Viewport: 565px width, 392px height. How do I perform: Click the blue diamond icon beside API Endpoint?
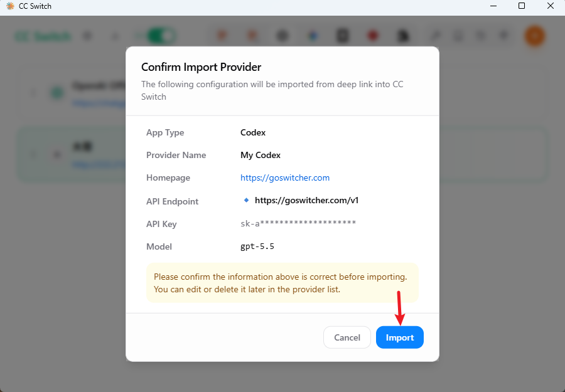(247, 200)
